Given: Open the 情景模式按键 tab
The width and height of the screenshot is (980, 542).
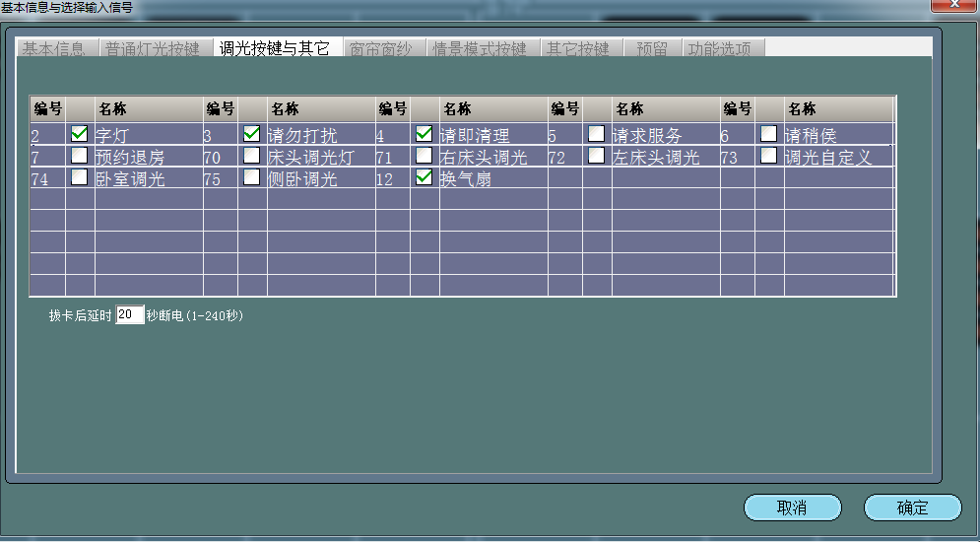Looking at the screenshot, I should [480, 48].
